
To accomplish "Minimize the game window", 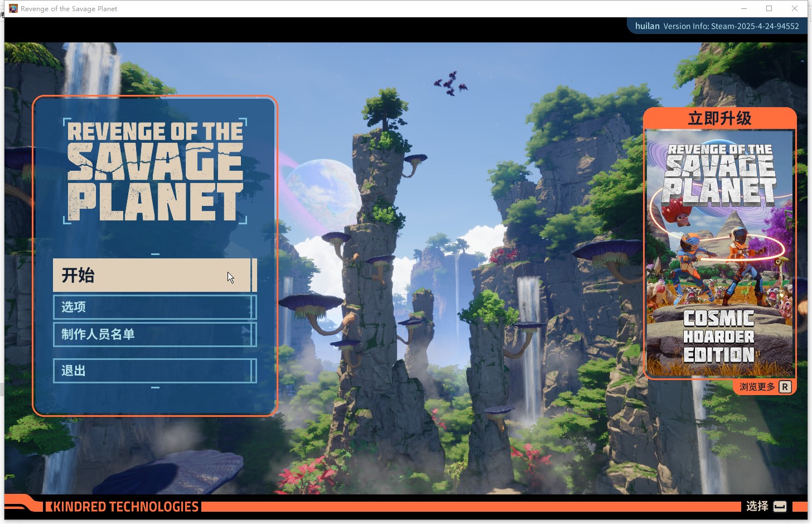I will click(x=744, y=8).
